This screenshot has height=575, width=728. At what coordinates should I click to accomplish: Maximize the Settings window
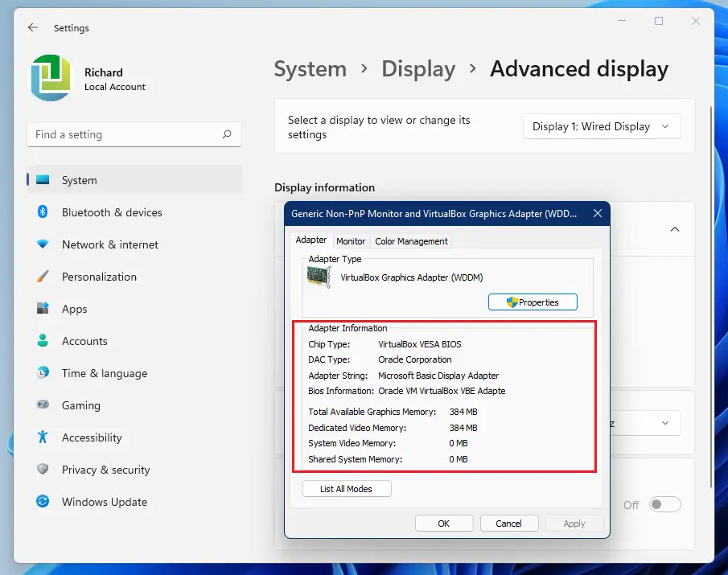coord(659,21)
